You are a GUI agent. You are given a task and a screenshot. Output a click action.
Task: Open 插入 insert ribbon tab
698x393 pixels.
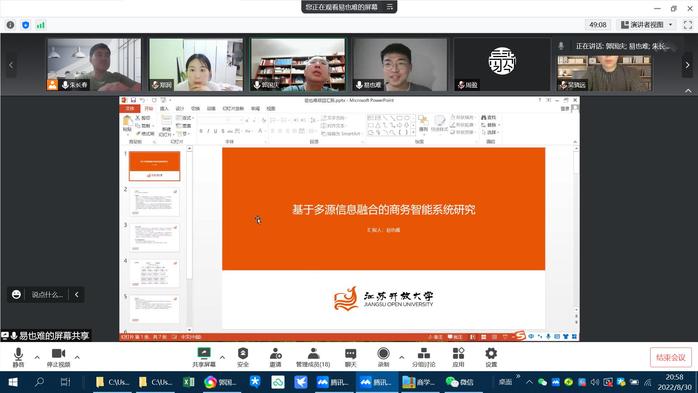tap(164, 109)
